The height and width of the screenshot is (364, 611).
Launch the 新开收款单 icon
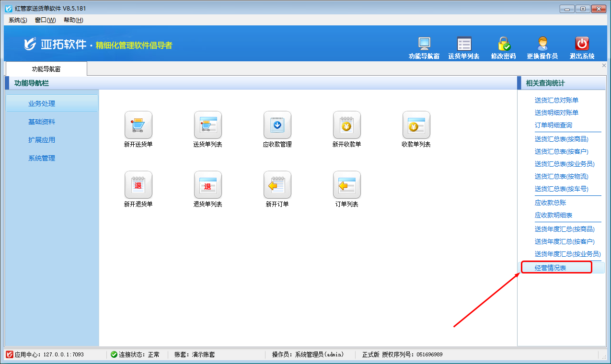[x=346, y=125]
